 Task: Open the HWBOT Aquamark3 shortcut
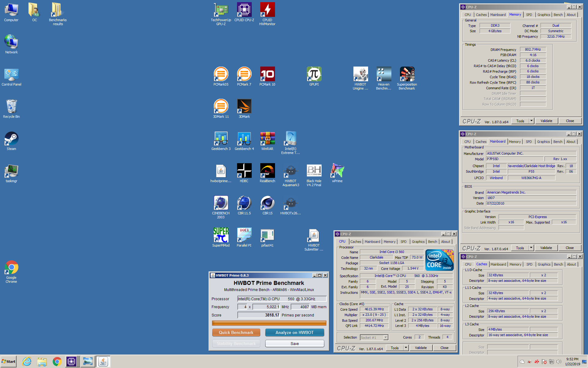(x=291, y=175)
